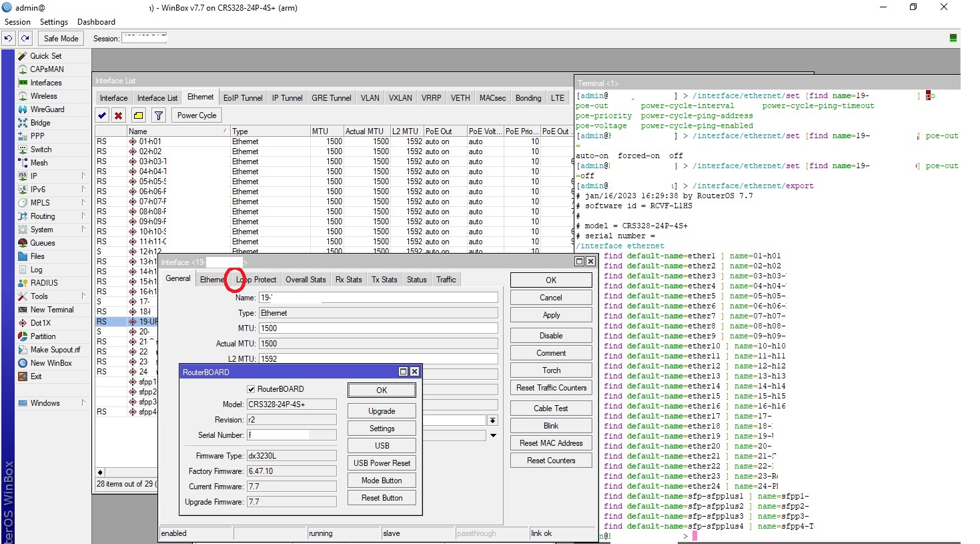Open Files in sidebar
This screenshot has height=544, width=980.
pos(38,256)
